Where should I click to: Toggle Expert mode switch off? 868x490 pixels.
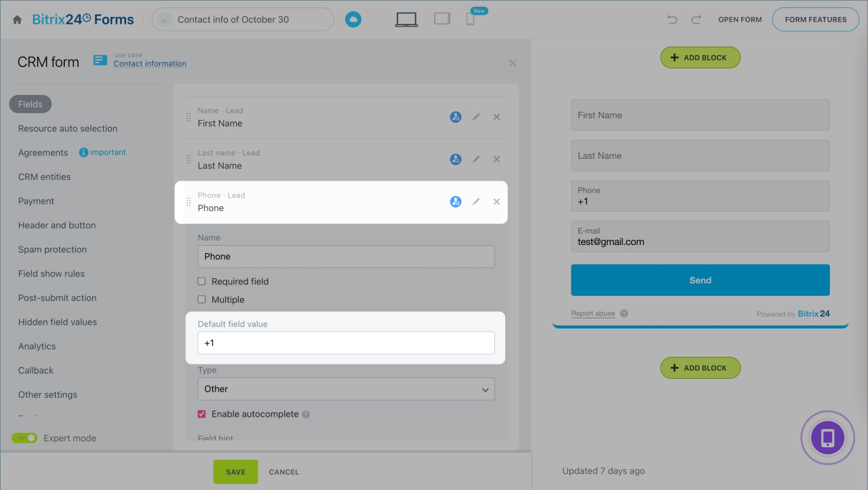point(24,438)
